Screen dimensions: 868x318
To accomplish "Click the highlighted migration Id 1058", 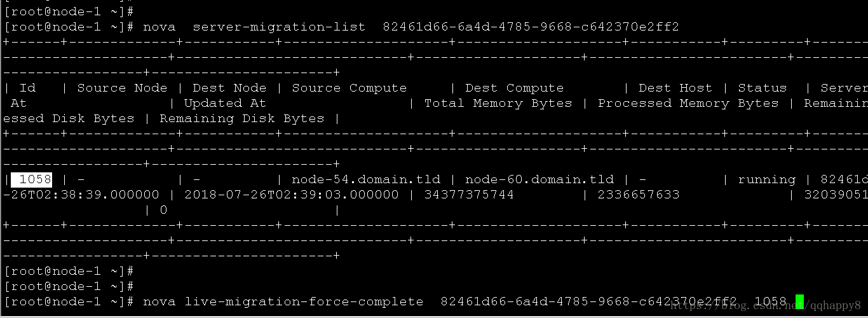I will pyautogui.click(x=32, y=179).
